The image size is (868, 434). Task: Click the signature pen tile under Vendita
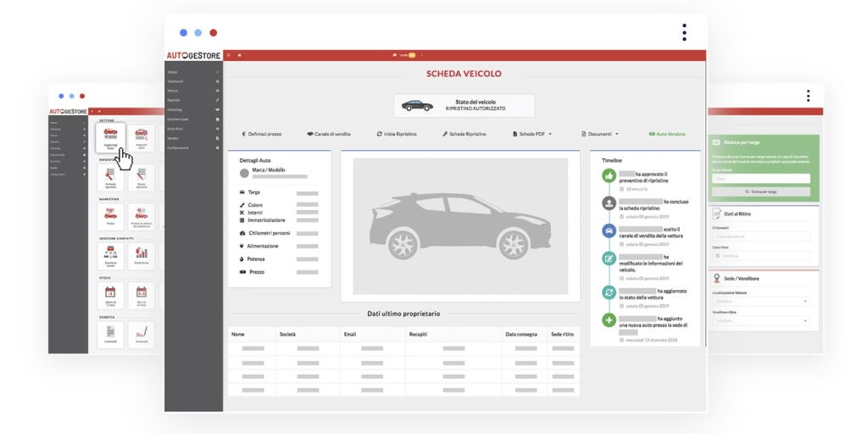click(x=142, y=335)
